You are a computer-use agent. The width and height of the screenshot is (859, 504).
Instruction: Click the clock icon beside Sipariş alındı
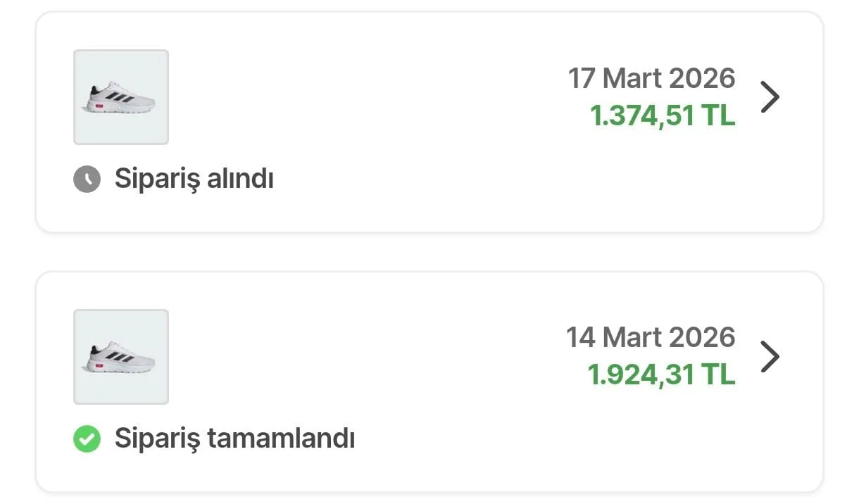point(87,179)
